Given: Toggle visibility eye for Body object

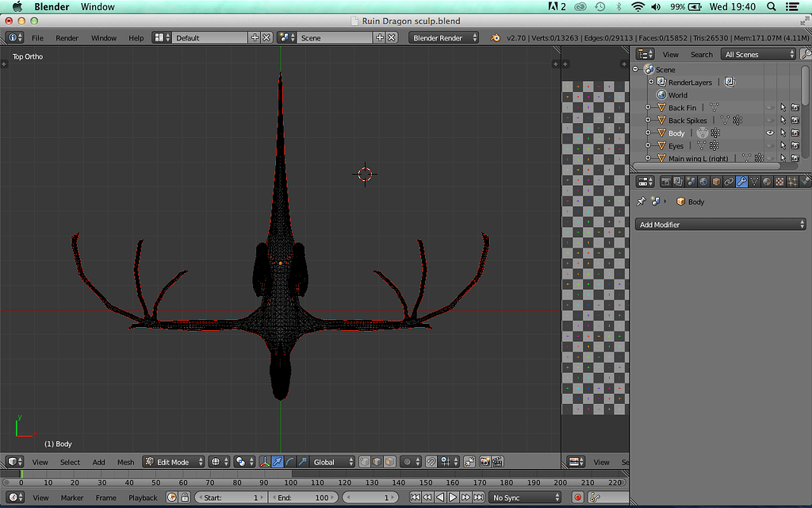Looking at the screenshot, I should tap(770, 133).
